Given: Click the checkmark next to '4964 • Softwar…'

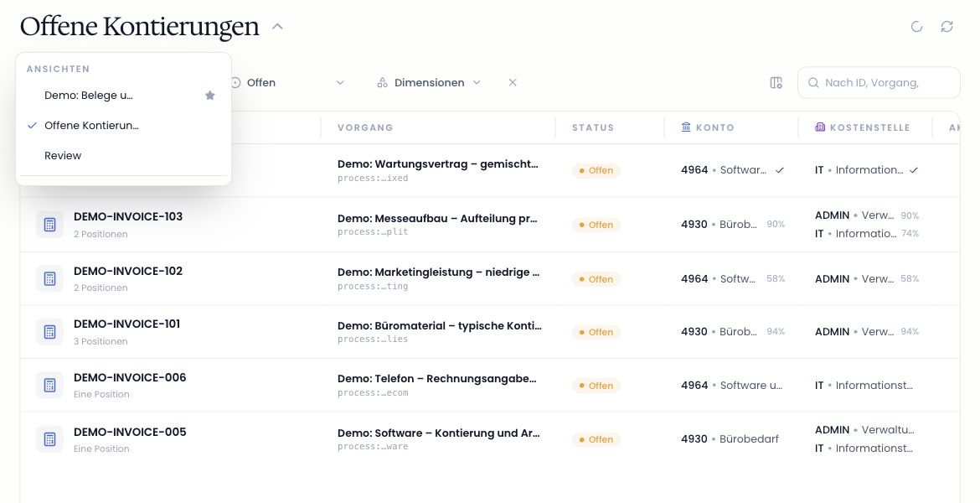Looking at the screenshot, I should (x=779, y=170).
